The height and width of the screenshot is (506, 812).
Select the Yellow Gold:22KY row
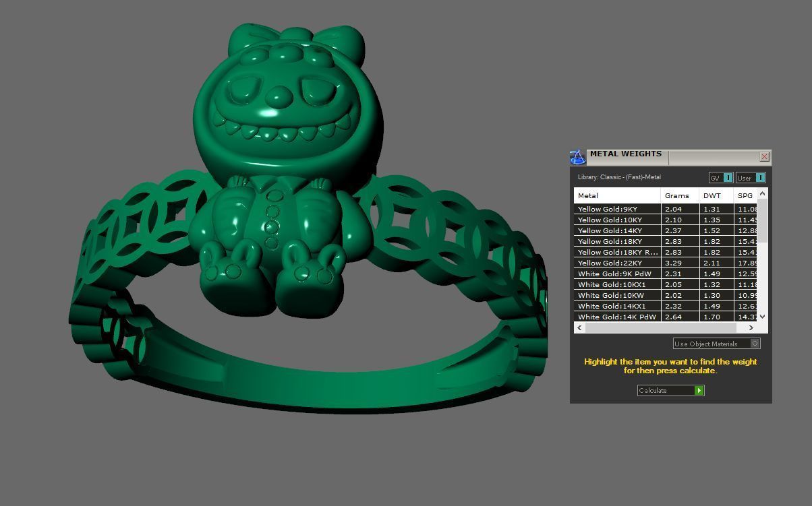coord(666,263)
